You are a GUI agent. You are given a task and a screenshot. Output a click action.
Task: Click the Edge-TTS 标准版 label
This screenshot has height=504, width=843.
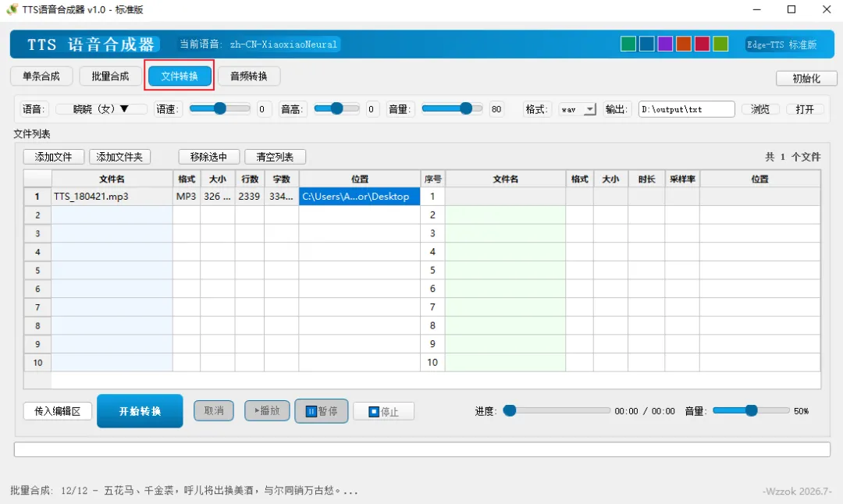(x=781, y=44)
